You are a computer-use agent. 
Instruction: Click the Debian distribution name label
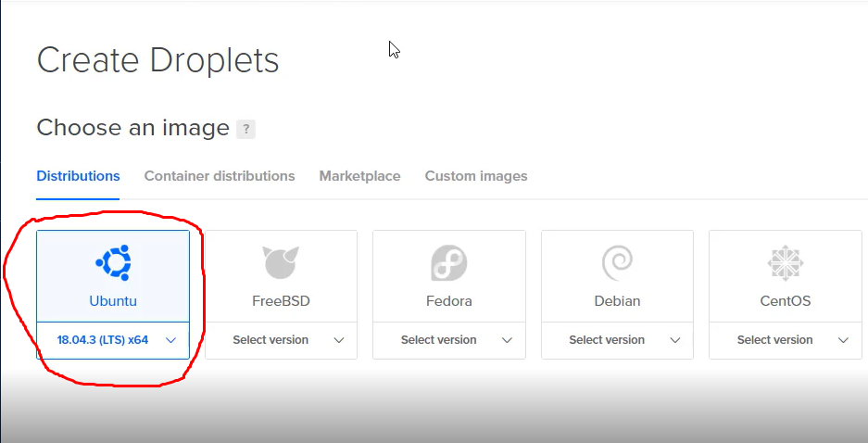click(x=617, y=301)
